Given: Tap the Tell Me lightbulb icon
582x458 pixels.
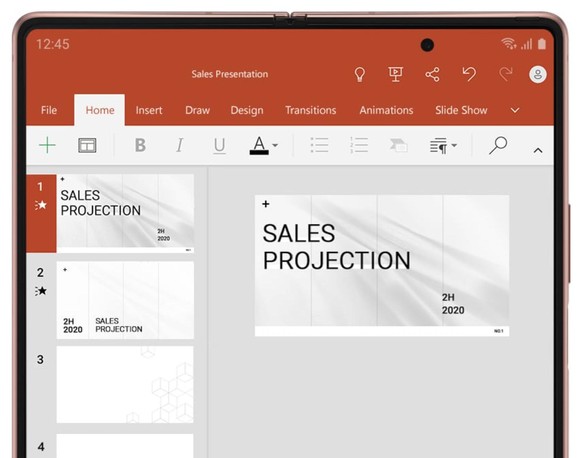Looking at the screenshot, I should pos(359,74).
